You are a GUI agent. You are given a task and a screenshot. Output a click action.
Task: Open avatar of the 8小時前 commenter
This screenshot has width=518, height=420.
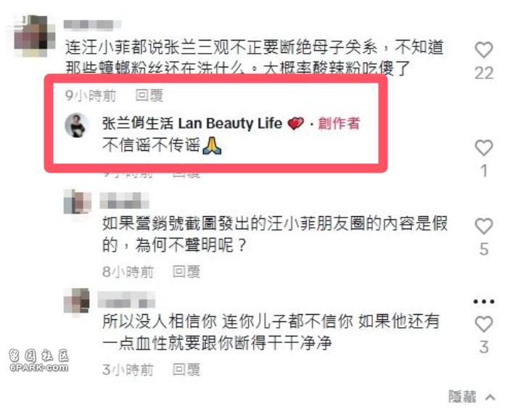(77, 202)
